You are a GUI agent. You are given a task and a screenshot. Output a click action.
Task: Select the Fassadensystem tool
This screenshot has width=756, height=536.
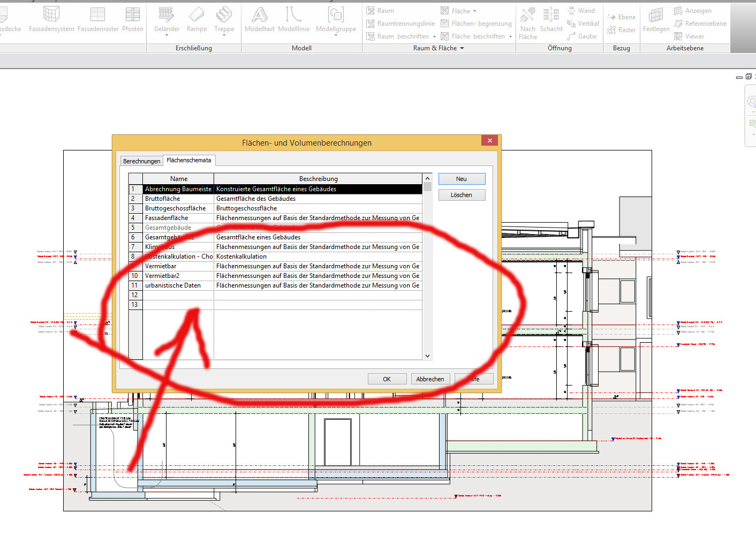point(51,20)
